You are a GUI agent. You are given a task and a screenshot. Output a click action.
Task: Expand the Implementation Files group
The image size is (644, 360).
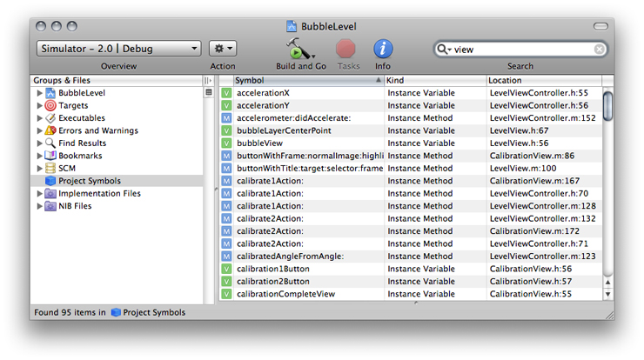(x=39, y=194)
